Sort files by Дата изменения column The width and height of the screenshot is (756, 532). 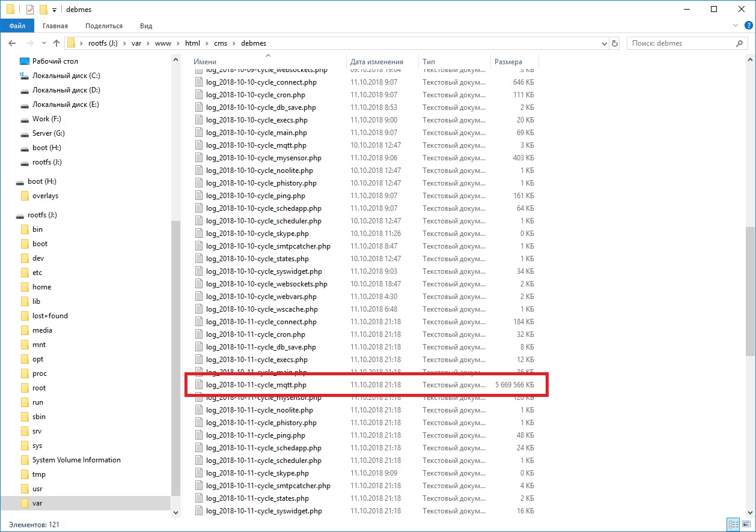377,62
